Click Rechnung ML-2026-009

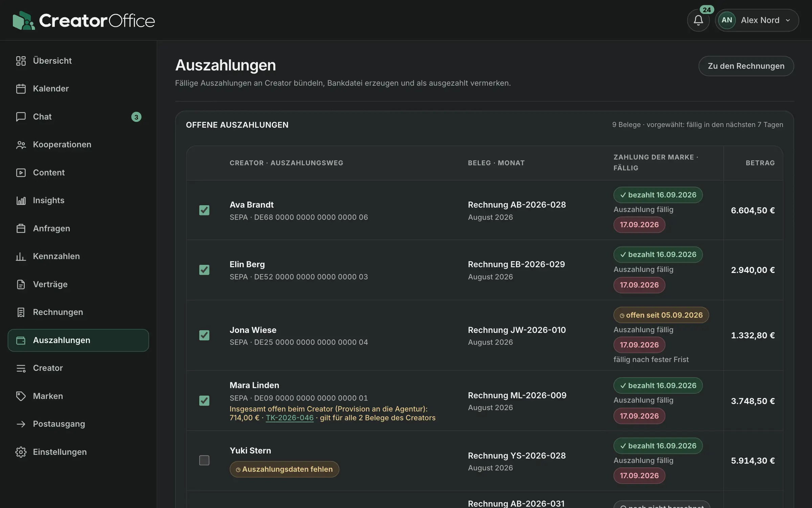pos(517,396)
